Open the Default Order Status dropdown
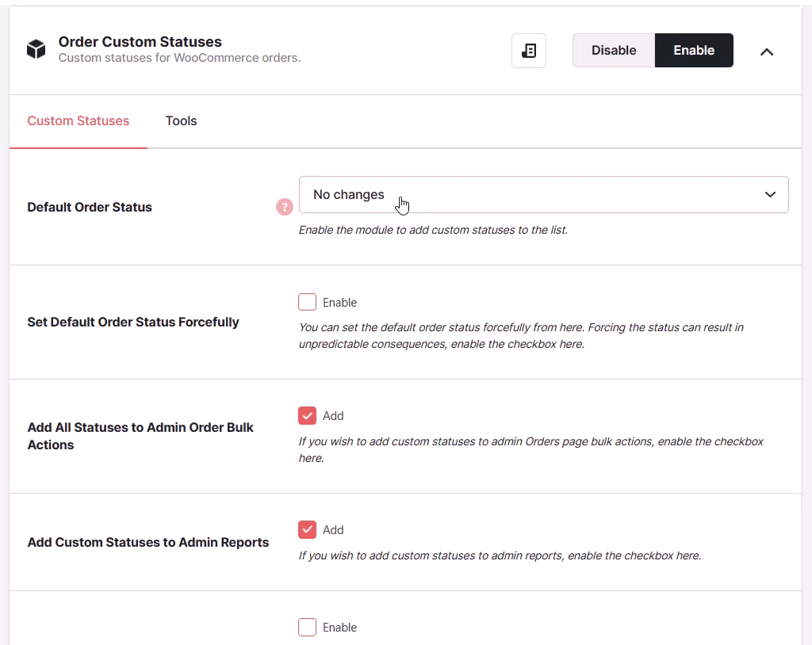The width and height of the screenshot is (812, 645). [x=543, y=195]
